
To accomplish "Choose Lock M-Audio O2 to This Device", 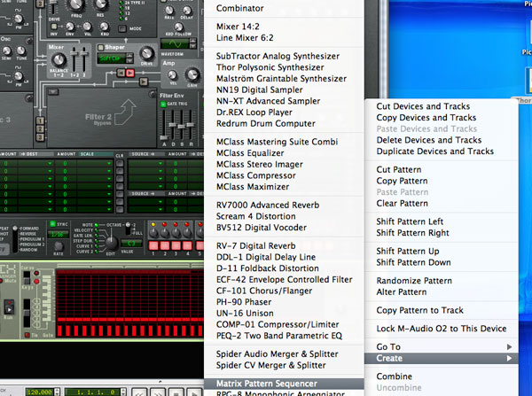I will pos(441,329).
